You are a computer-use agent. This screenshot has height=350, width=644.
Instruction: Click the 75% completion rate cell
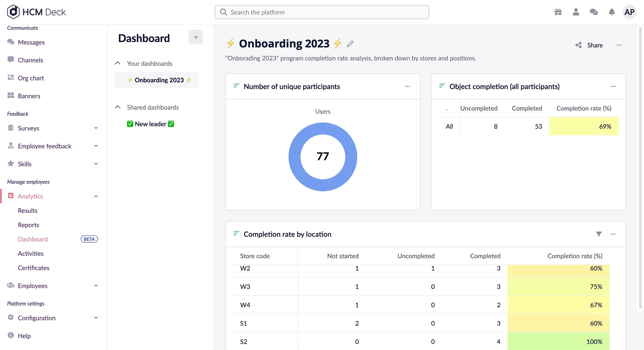click(x=558, y=286)
